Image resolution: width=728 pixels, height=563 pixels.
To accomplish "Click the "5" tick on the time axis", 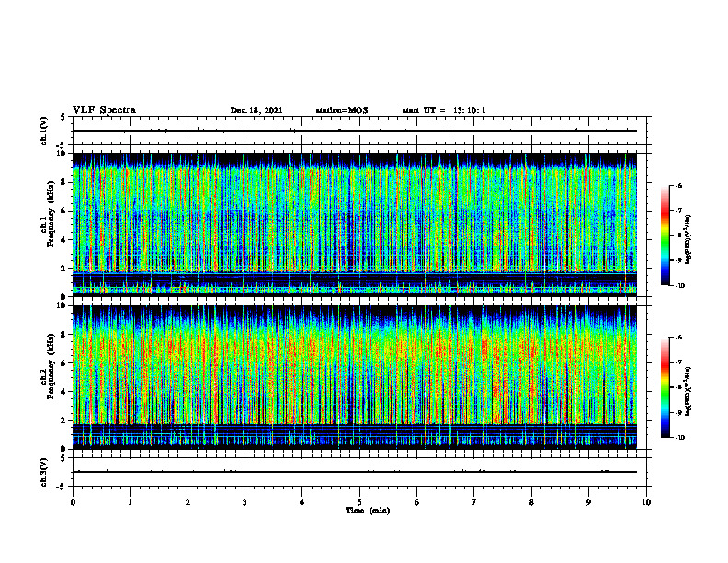I will click(x=359, y=502).
